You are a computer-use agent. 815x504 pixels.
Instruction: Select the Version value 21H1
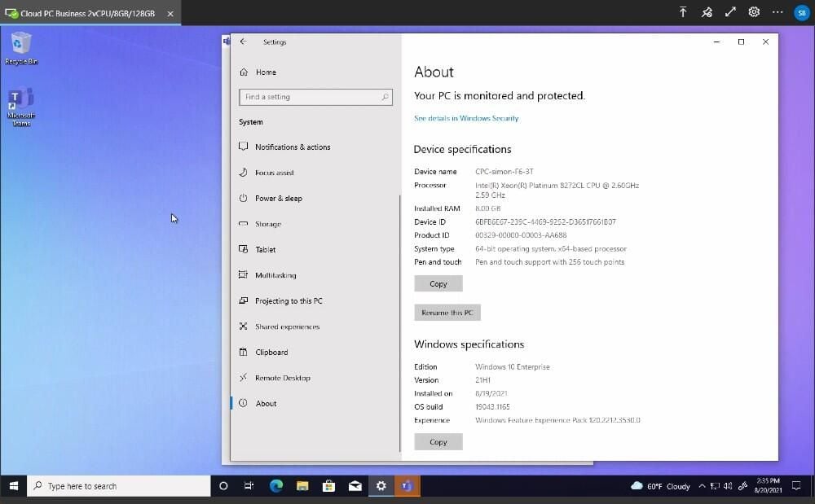pyautogui.click(x=482, y=380)
